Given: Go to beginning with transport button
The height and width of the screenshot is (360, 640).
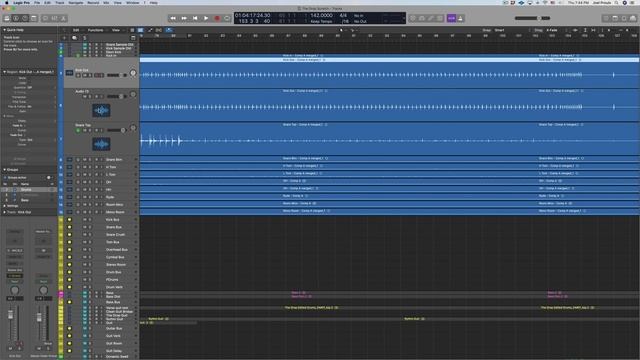Looking at the screenshot, I should [195, 18].
